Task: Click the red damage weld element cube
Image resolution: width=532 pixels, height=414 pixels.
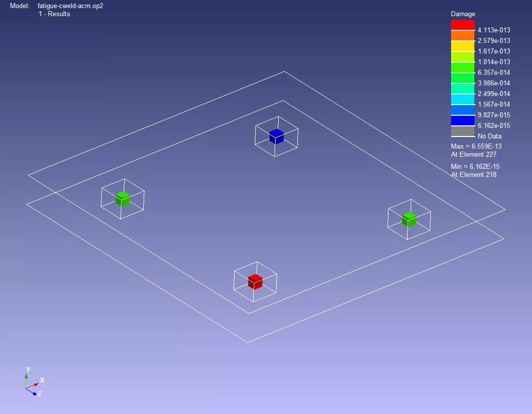Action: point(255,282)
